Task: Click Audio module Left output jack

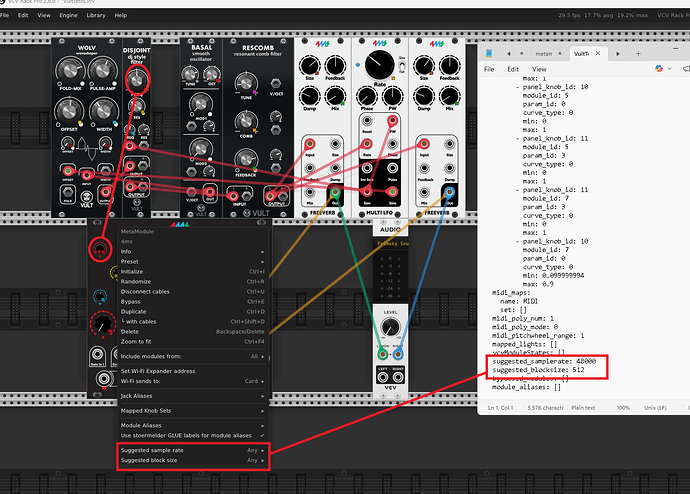Action: click(383, 377)
